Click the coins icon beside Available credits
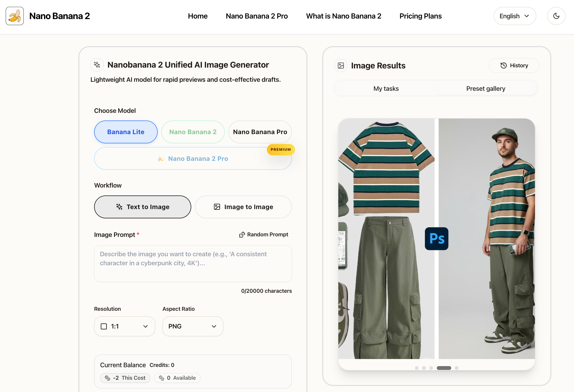The height and width of the screenshot is (392, 574). (x=162, y=378)
